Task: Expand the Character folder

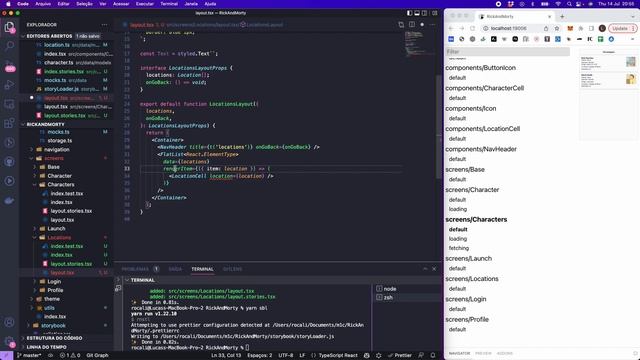Action: tap(60, 176)
